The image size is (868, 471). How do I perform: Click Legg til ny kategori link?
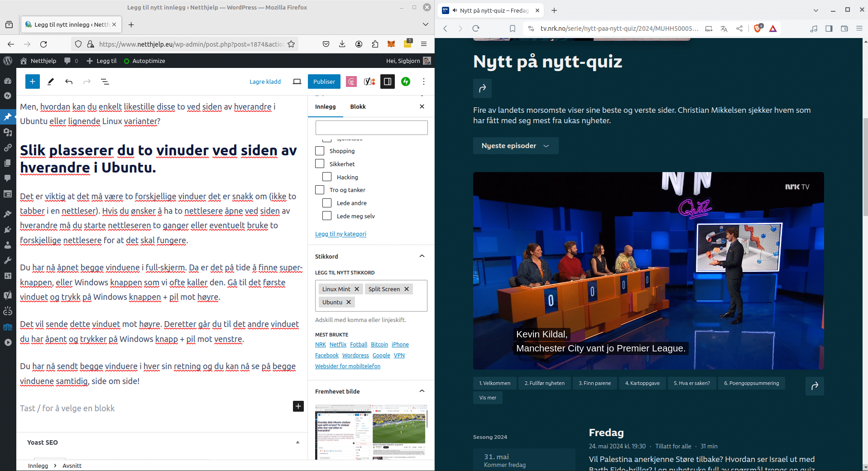pyautogui.click(x=340, y=234)
